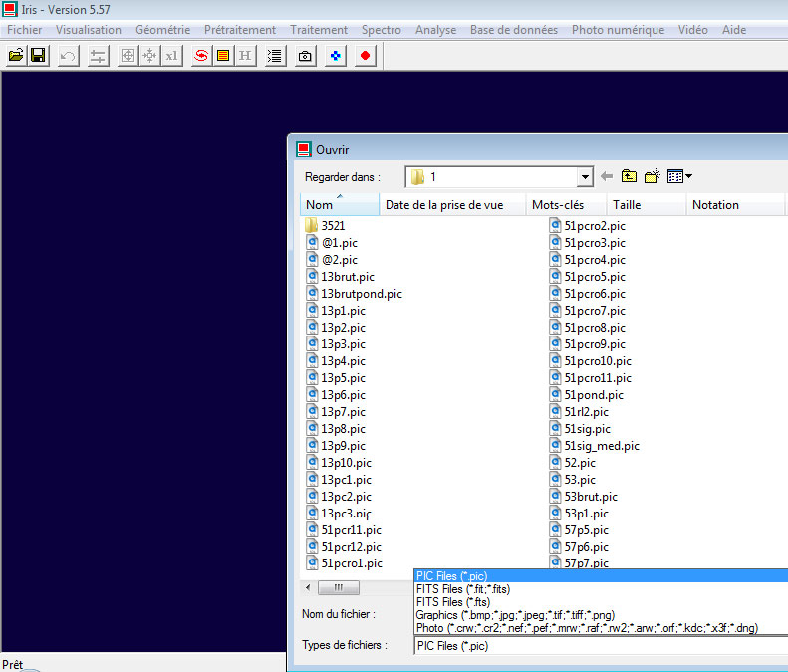788x672 pixels.
Task: Open the Vidéo menu
Action: click(x=693, y=30)
